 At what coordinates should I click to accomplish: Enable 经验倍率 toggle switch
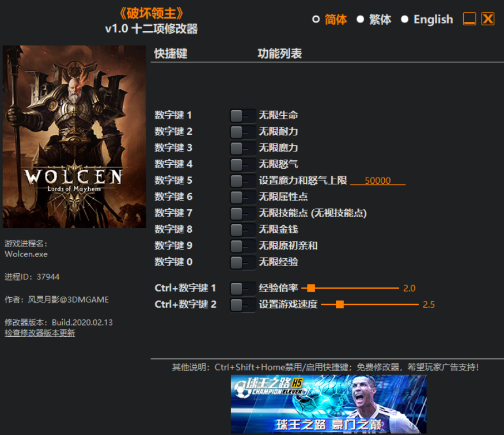[x=242, y=289]
